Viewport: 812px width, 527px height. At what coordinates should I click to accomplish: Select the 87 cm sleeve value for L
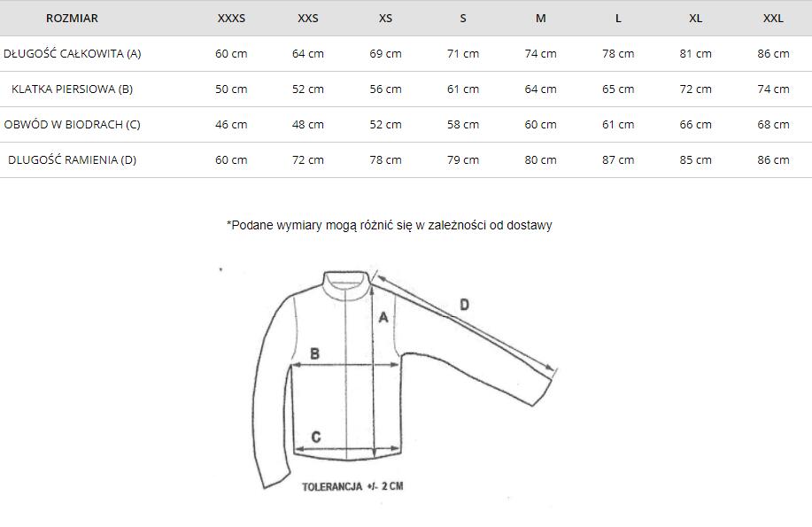[618, 159]
